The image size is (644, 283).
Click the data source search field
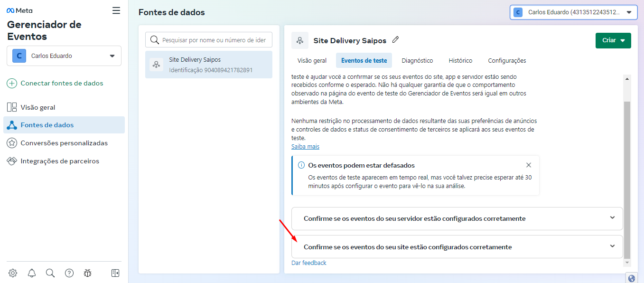[209, 40]
